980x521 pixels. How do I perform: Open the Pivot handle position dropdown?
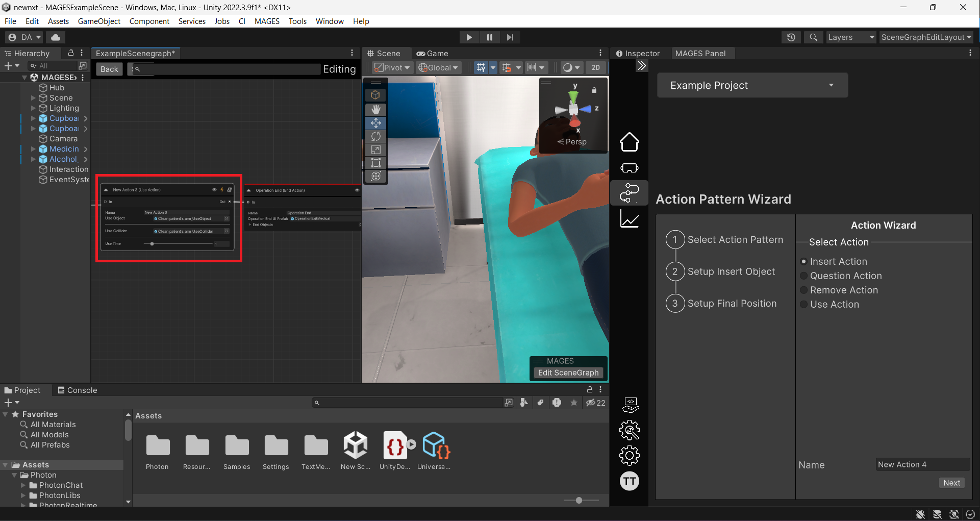pyautogui.click(x=392, y=67)
